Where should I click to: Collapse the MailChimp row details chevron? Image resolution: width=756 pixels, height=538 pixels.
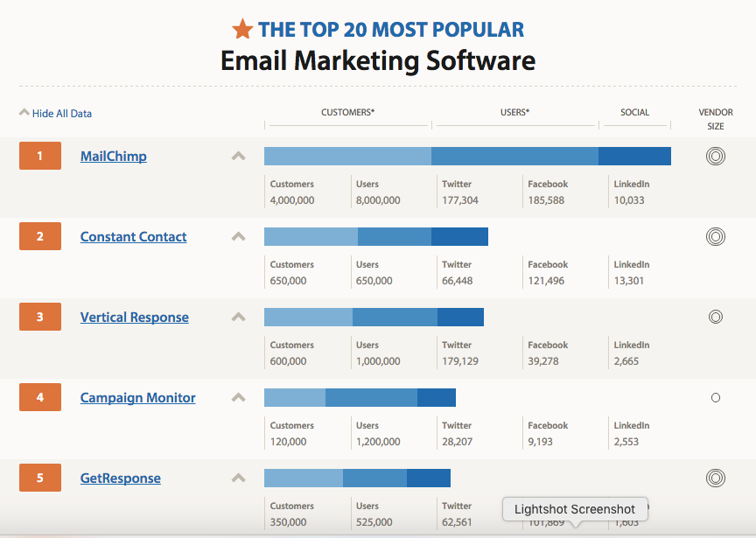[239, 157]
